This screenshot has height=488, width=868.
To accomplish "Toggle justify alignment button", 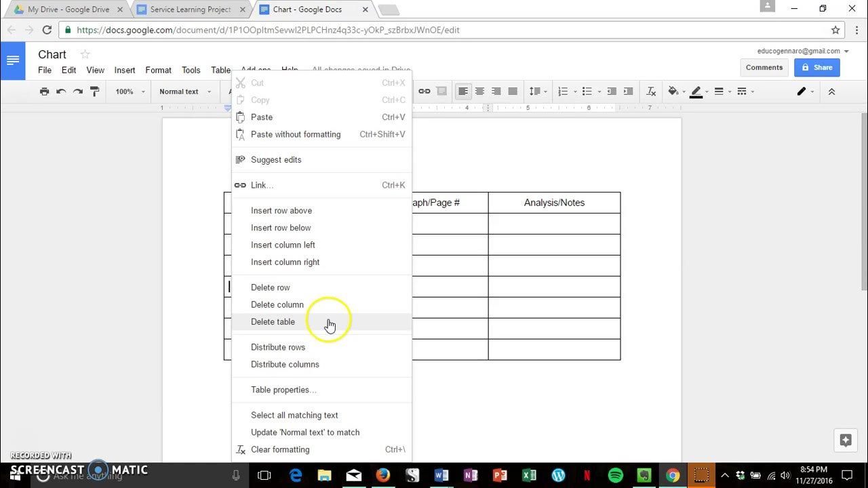I will pyautogui.click(x=513, y=91).
